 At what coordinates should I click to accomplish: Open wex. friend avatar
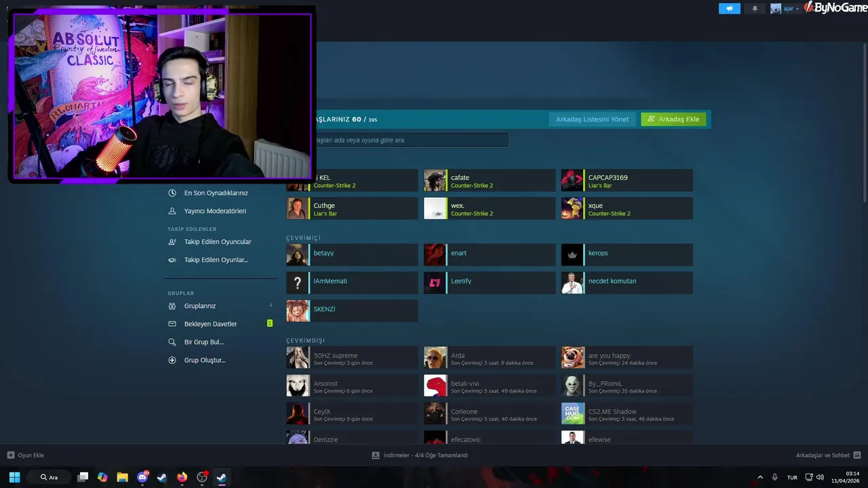(x=435, y=208)
